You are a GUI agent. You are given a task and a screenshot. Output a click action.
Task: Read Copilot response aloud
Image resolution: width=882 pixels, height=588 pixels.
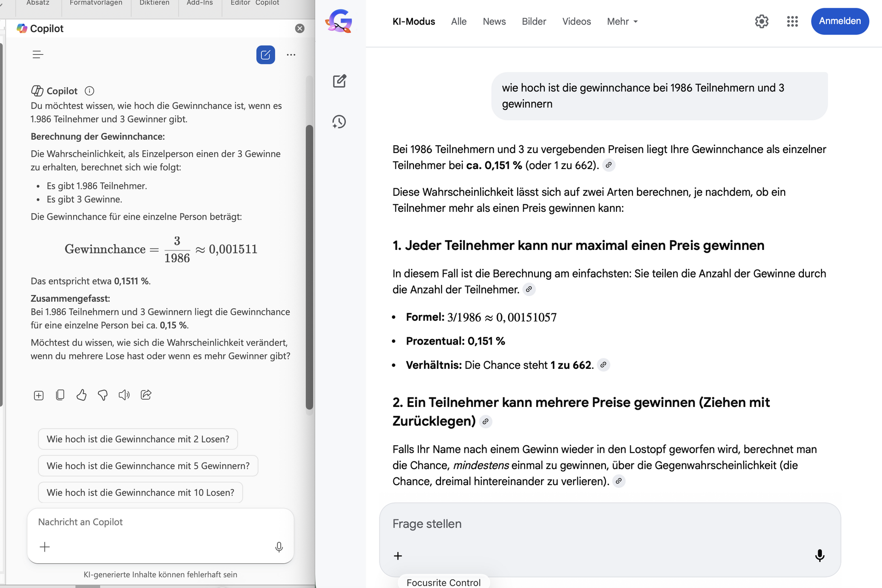click(x=124, y=395)
